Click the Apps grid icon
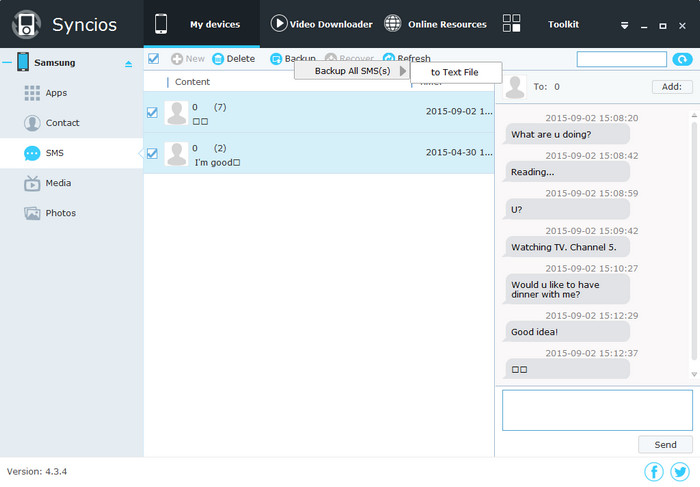This screenshot has width=700, height=487. pyautogui.click(x=32, y=93)
